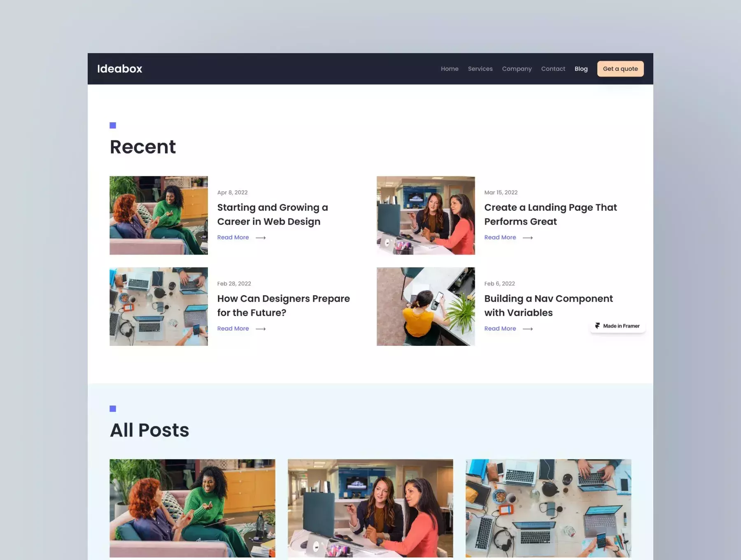Click the Framer logo icon in the badge

[x=597, y=326]
